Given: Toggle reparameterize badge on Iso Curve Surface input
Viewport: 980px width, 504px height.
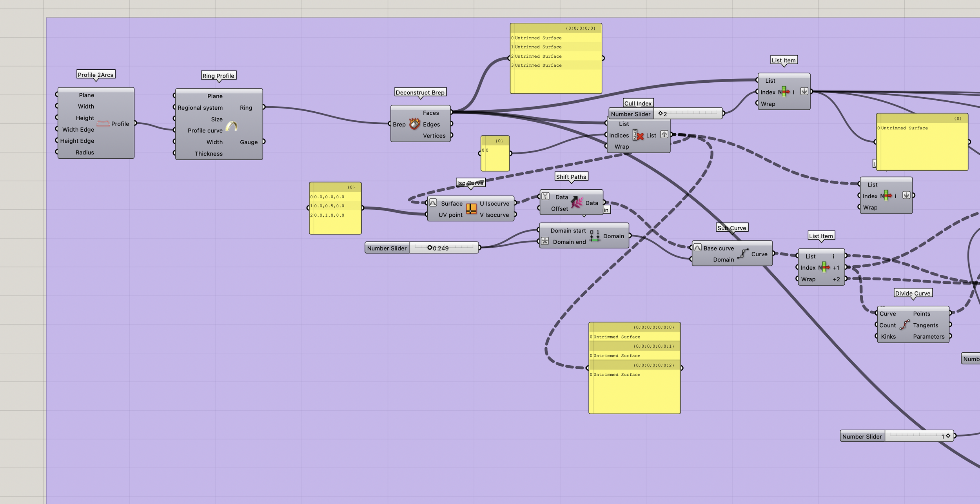Looking at the screenshot, I should coord(433,203).
